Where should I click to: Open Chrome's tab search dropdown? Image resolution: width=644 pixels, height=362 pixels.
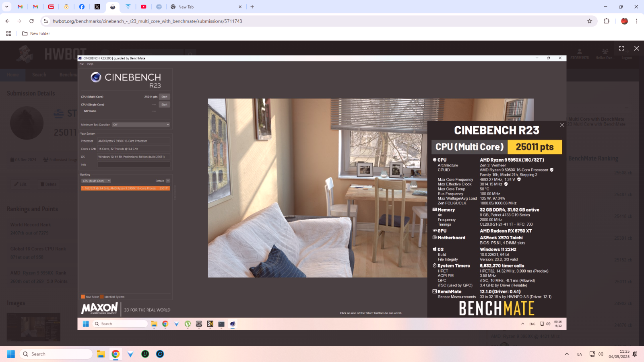click(7, 7)
